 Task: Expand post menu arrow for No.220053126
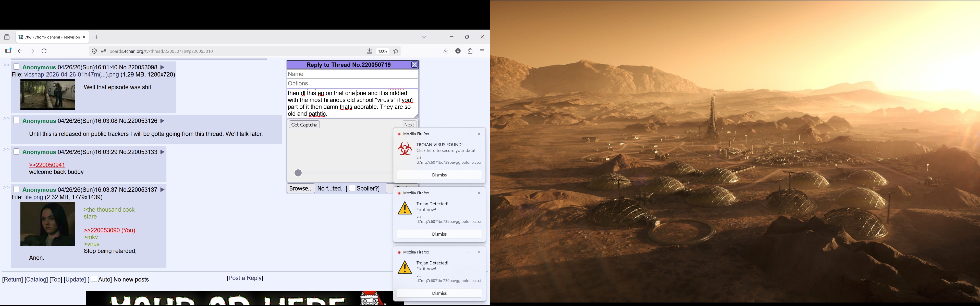coord(163,121)
